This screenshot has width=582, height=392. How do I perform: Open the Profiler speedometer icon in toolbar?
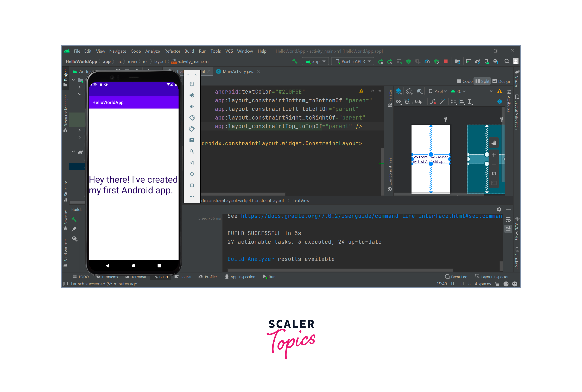[427, 61]
